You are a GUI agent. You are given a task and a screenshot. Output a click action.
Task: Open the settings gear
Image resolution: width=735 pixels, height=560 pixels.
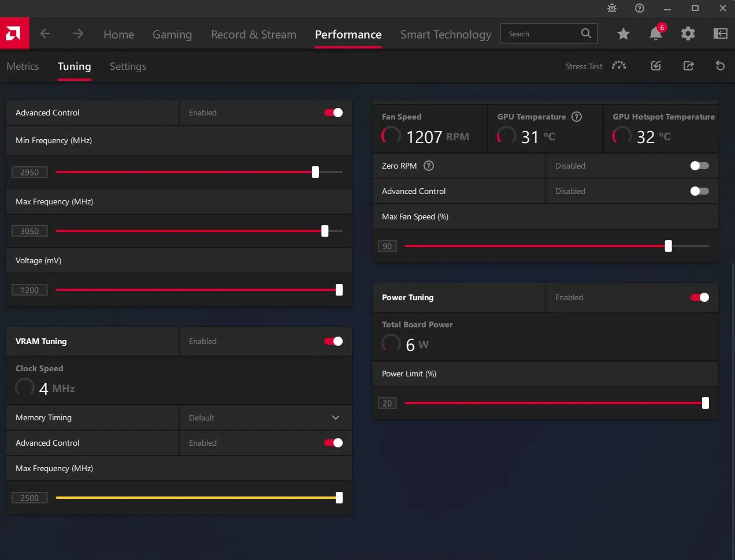coord(688,33)
